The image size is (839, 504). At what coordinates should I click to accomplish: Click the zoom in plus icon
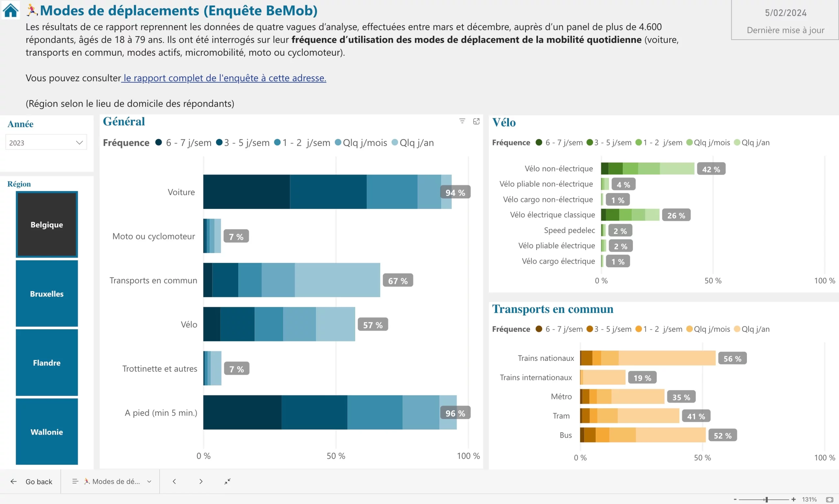[793, 499]
